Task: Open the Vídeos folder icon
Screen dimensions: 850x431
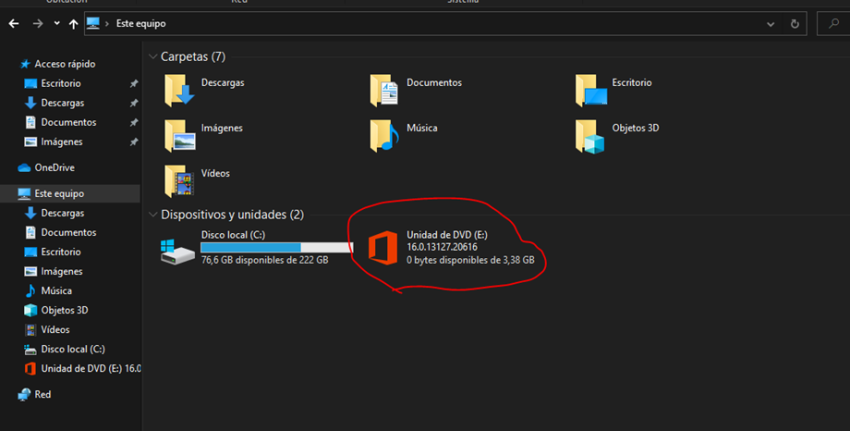Action: click(180, 180)
